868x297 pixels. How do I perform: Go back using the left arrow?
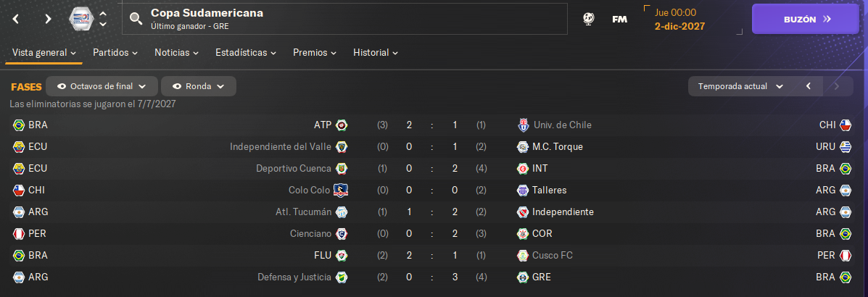point(16,19)
